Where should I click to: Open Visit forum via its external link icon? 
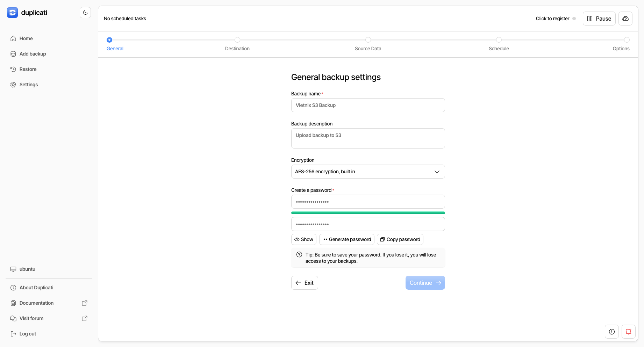(85, 318)
